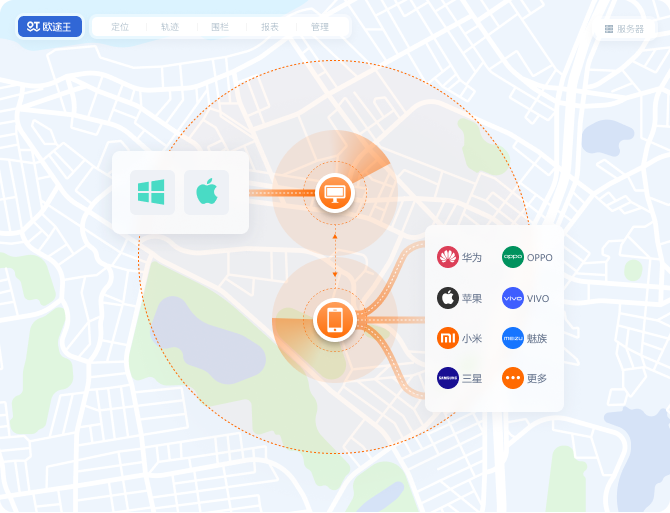Select the Windows logo icon

(x=152, y=192)
